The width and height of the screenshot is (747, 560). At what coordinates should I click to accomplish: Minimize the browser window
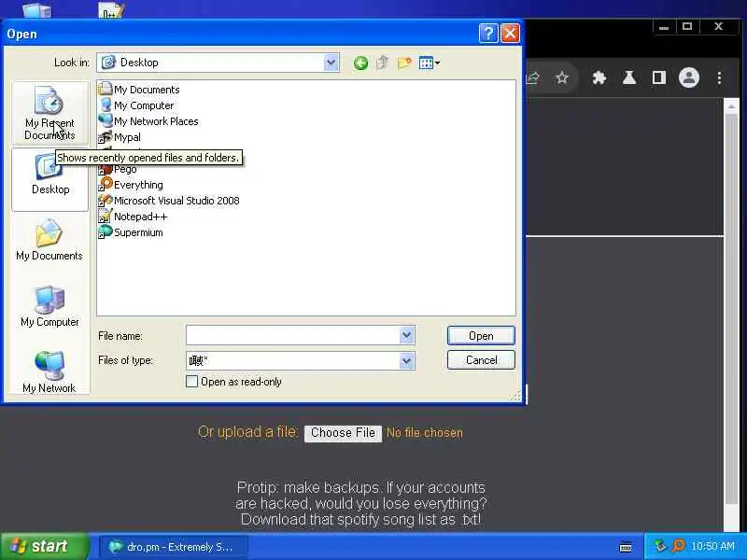(664, 27)
